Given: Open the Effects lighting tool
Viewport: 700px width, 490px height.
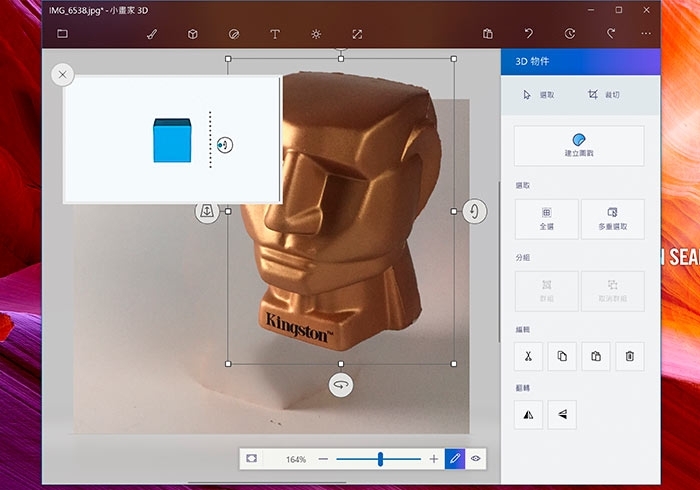Looking at the screenshot, I should click(x=316, y=34).
